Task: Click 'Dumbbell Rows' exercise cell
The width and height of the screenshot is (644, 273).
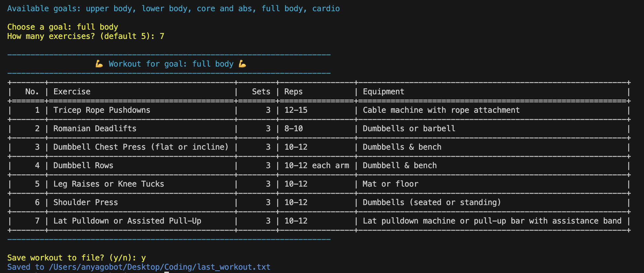Action: coord(83,166)
